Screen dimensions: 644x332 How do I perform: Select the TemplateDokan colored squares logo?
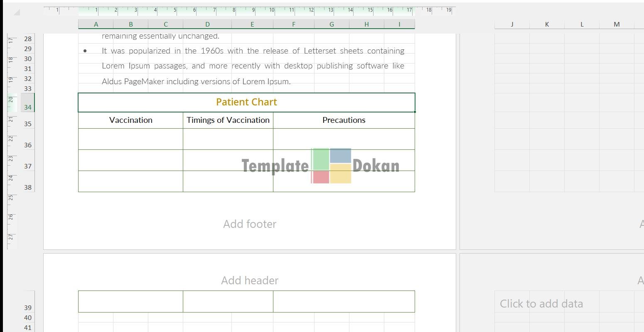pyautogui.click(x=331, y=166)
